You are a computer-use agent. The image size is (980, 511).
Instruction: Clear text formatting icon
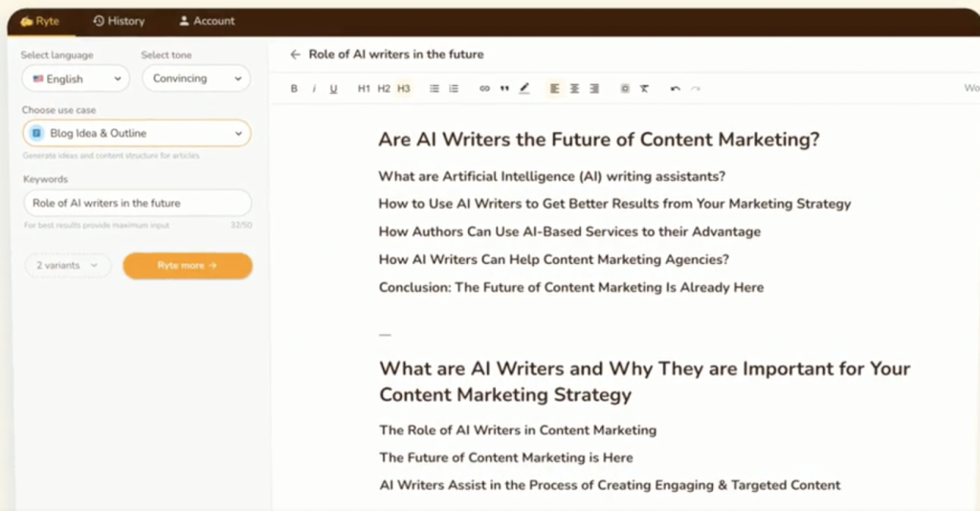(x=644, y=89)
